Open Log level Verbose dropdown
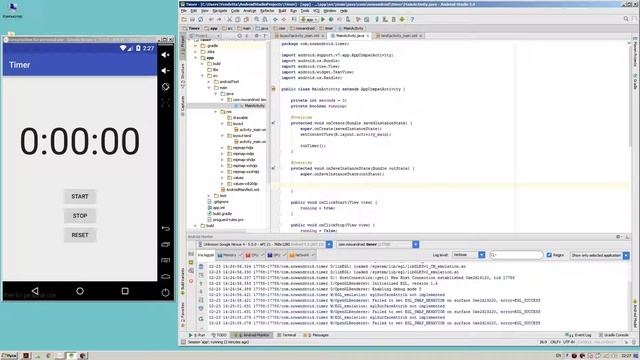 (468, 255)
